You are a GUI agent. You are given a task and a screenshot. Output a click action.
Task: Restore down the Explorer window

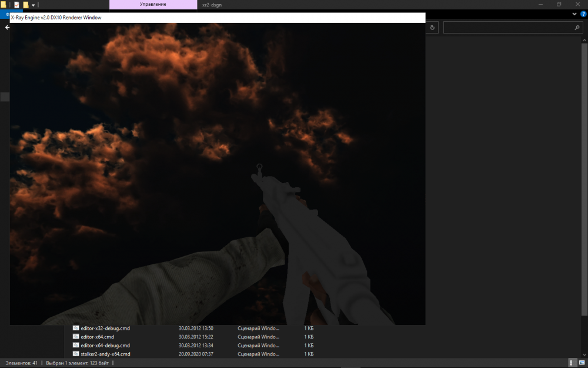(x=559, y=5)
